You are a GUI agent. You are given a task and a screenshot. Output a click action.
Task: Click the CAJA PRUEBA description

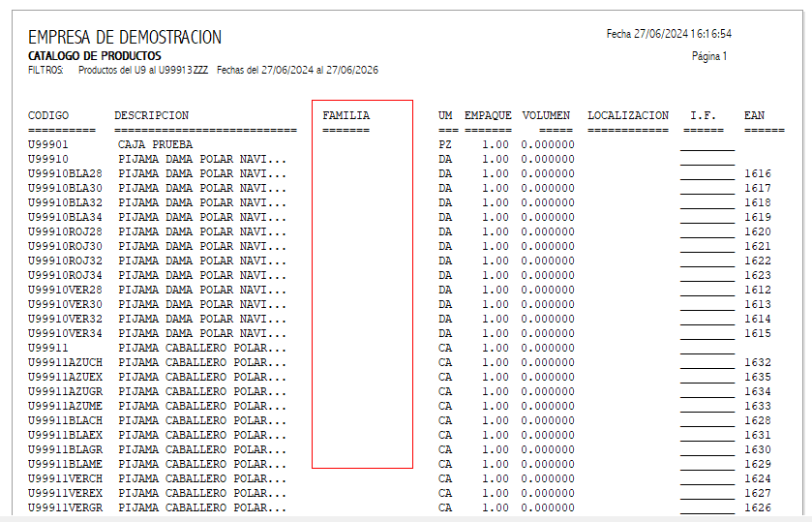[156, 144]
